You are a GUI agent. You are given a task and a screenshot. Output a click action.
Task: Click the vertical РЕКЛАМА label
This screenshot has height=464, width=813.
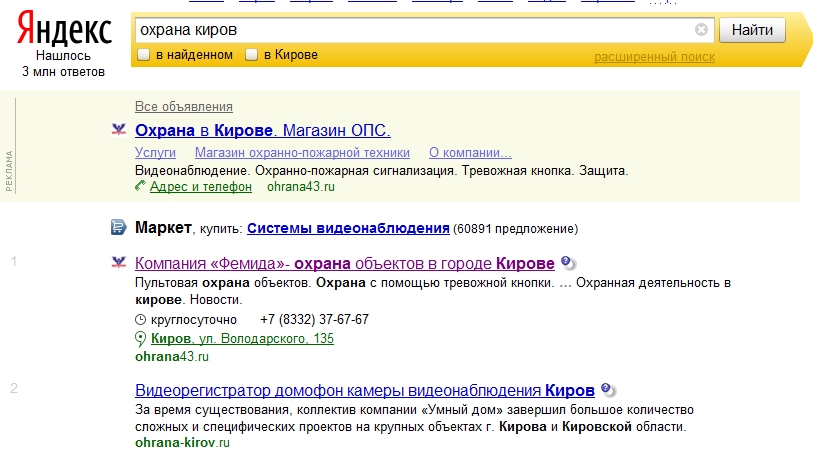click(x=9, y=171)
